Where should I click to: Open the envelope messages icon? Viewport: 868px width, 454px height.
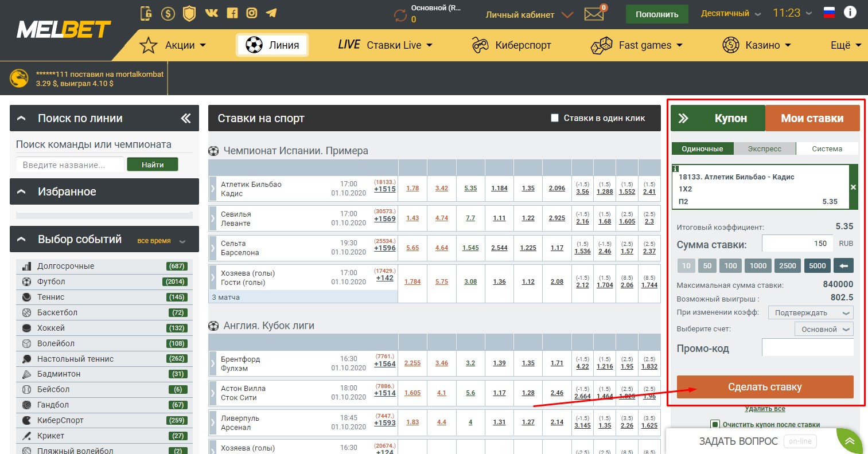[594, 14]
